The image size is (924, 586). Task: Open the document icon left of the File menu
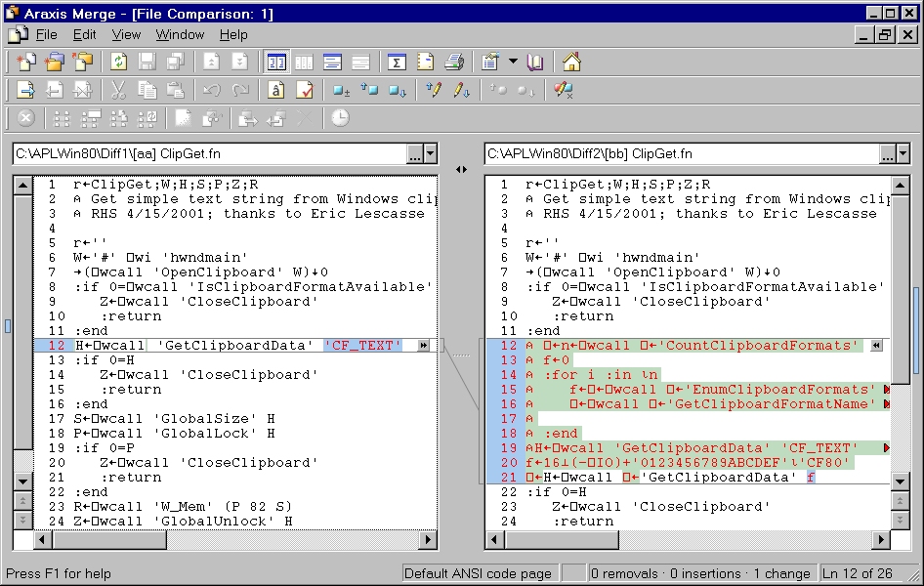(x=19, y=35)
